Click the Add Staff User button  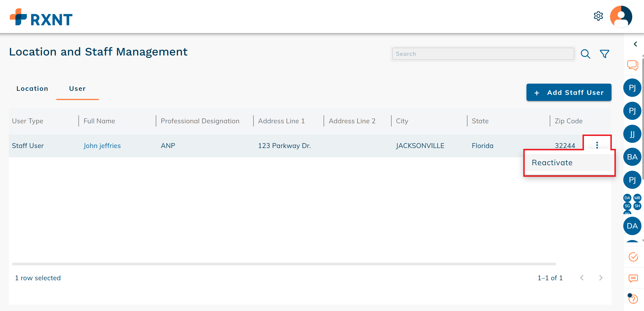(569, 92)
